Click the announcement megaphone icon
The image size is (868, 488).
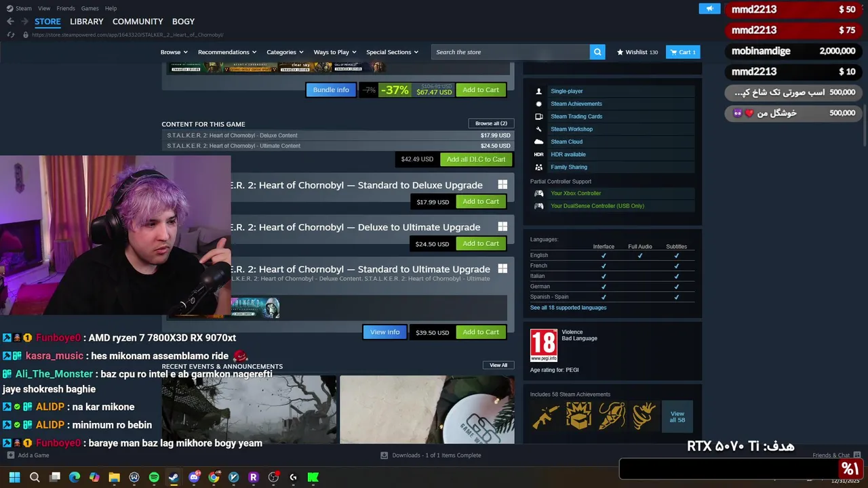709,9
